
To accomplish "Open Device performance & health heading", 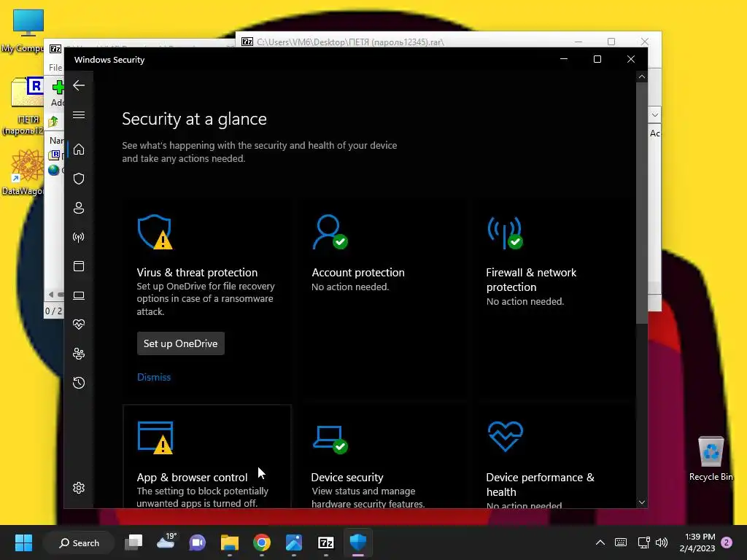I will [540, 484].
